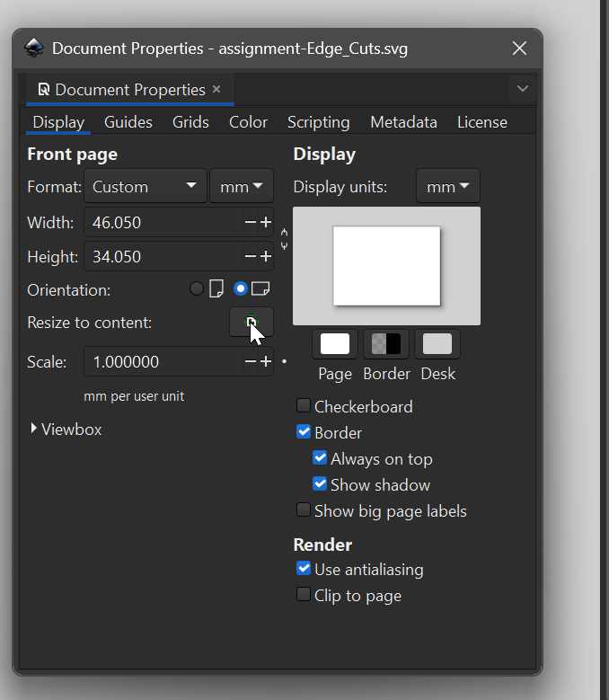
Task: Open the Border color swatch
Action: pos(386,344)
